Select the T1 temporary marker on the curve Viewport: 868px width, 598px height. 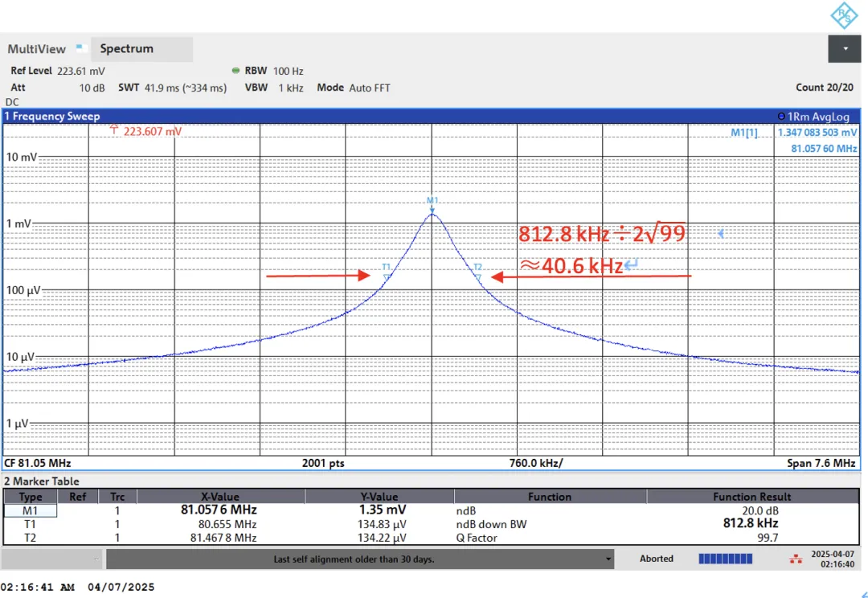pos(387,276)
